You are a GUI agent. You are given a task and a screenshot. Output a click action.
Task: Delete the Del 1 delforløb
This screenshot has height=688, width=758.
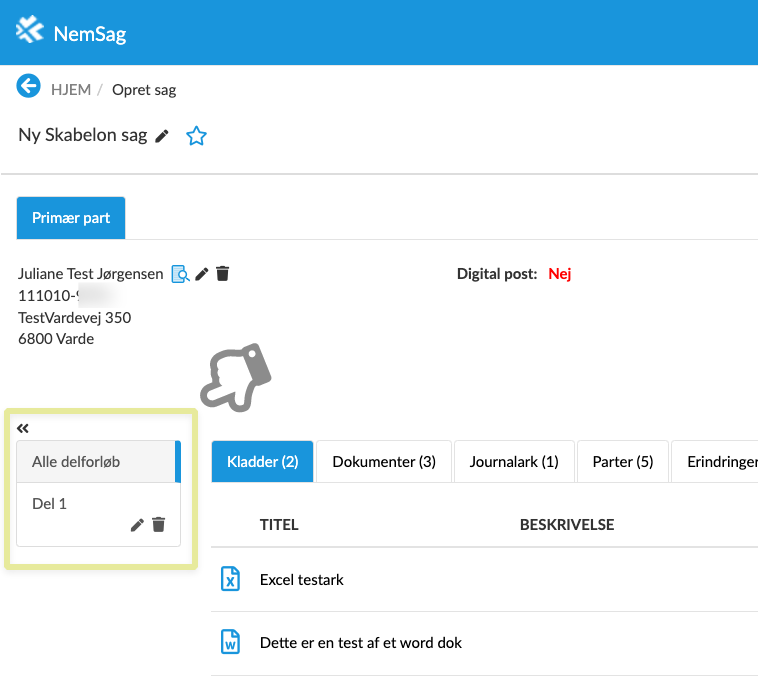(158, 525)
